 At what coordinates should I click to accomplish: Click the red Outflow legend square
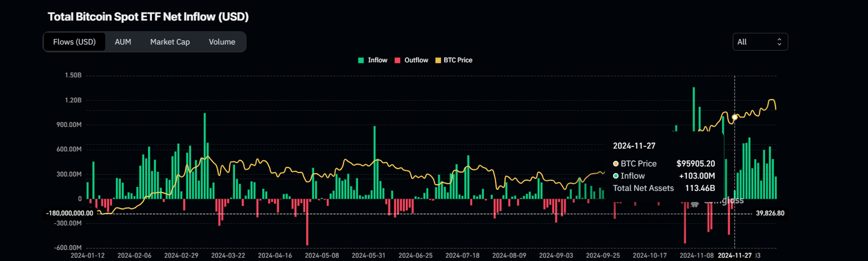(x=397, y=60)
